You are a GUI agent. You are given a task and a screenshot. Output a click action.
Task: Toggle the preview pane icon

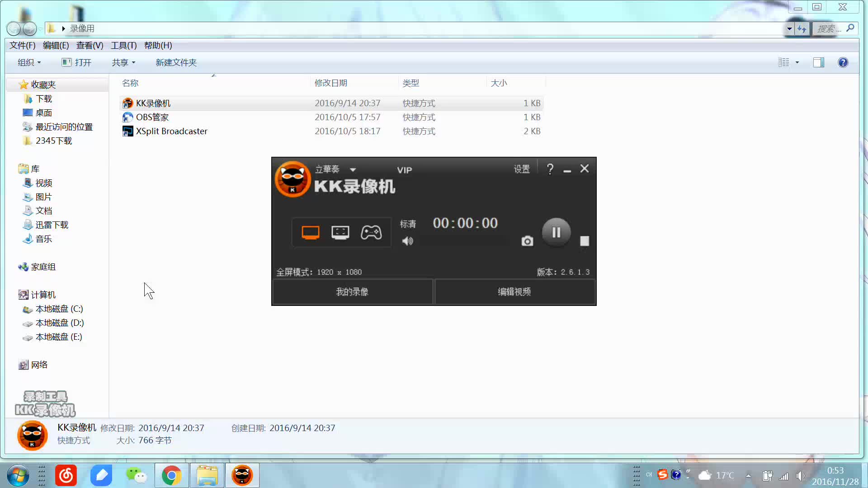pos(819,62)
